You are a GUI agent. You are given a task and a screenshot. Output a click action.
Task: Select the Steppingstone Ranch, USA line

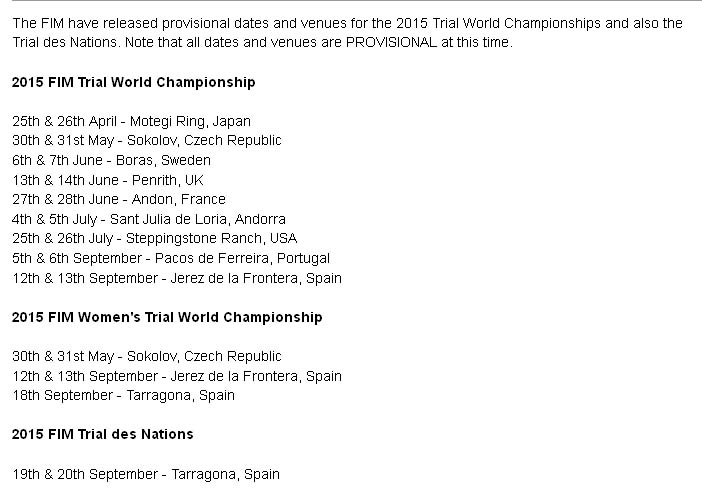[x=154, y=239]
